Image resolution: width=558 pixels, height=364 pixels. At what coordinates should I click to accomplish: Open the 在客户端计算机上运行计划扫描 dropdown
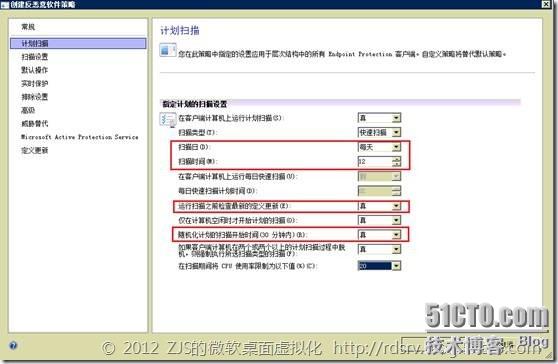[396, 118]
